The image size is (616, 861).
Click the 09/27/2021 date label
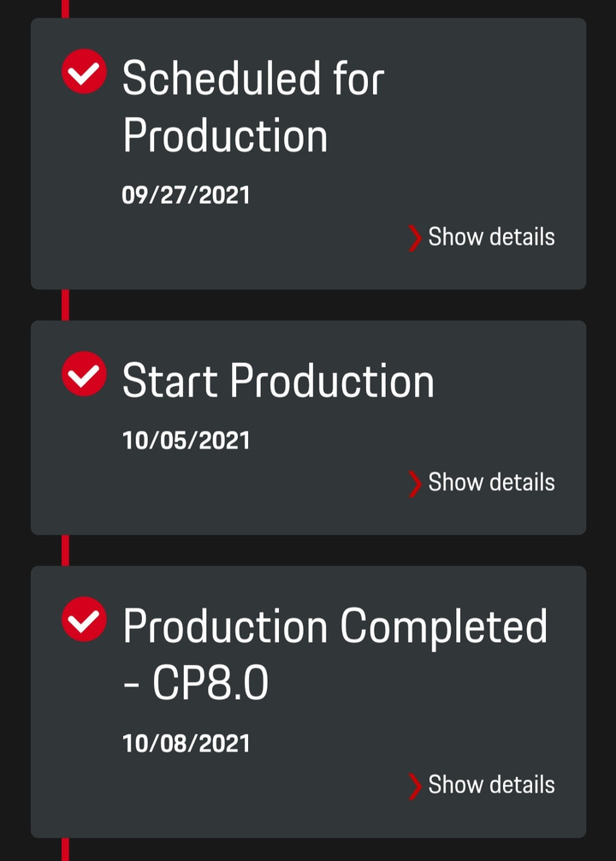pos(187,195)
